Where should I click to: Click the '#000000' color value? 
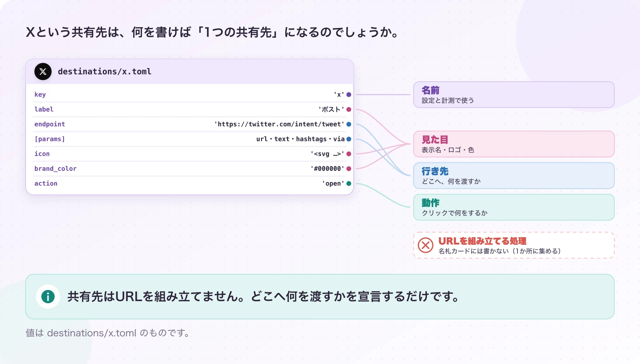click(x=327, y=169)
